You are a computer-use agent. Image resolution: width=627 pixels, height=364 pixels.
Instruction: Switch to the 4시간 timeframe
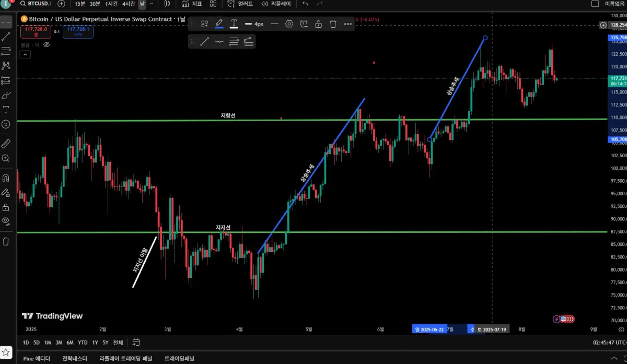[128, 4]
